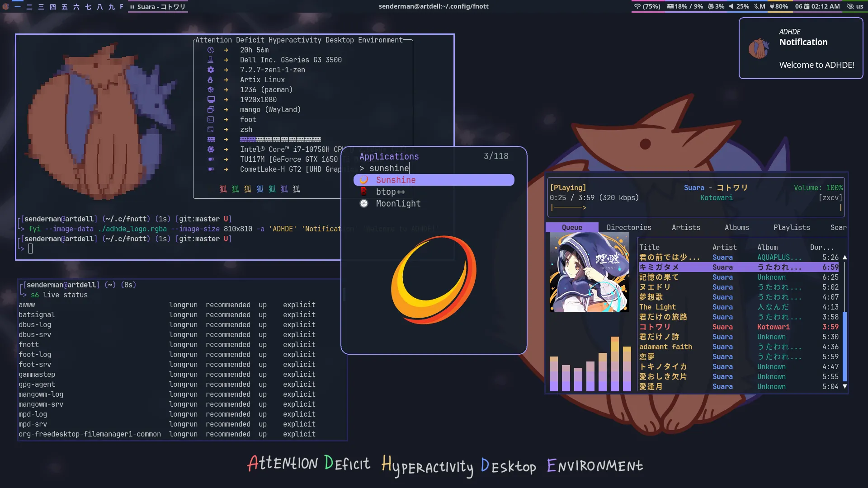Click the us keyboard layout indicator
Screen dimensions: 868x488
(x=859, y=6)
